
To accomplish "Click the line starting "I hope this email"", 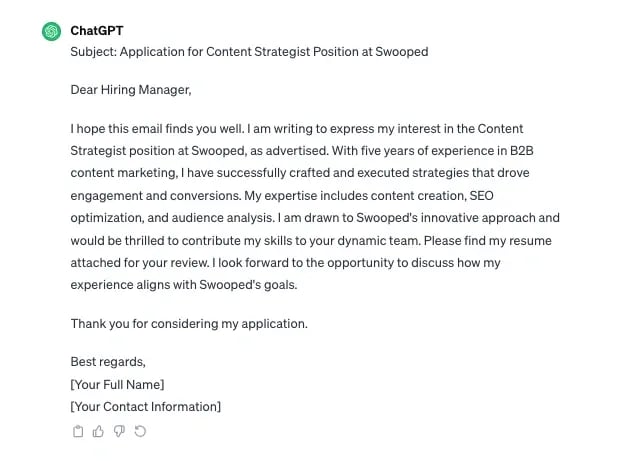I will [296, 129].
